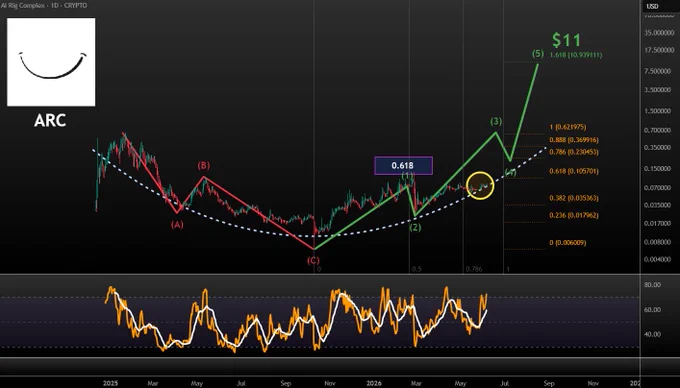Viewport: 680px width, 388px height.
Task: Click the 1 (0.621975) Fibonacci level label
Action: pyautogui.click(x=568, y=127)
